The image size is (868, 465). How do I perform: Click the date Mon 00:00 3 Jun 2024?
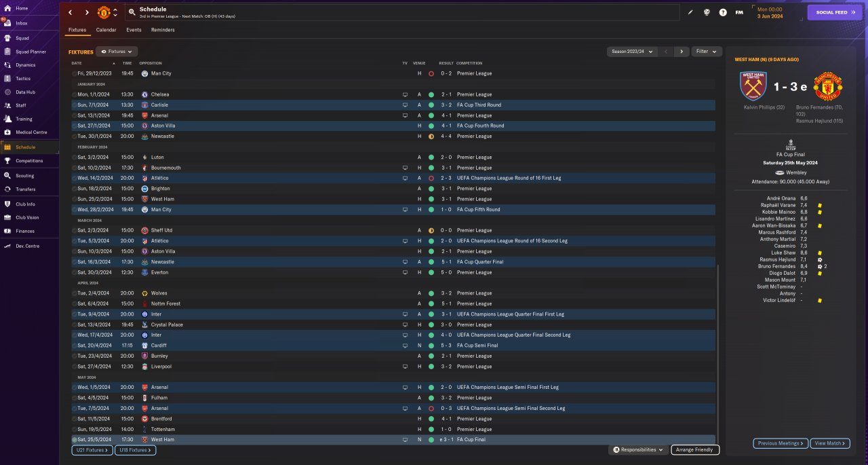point(770,12)
